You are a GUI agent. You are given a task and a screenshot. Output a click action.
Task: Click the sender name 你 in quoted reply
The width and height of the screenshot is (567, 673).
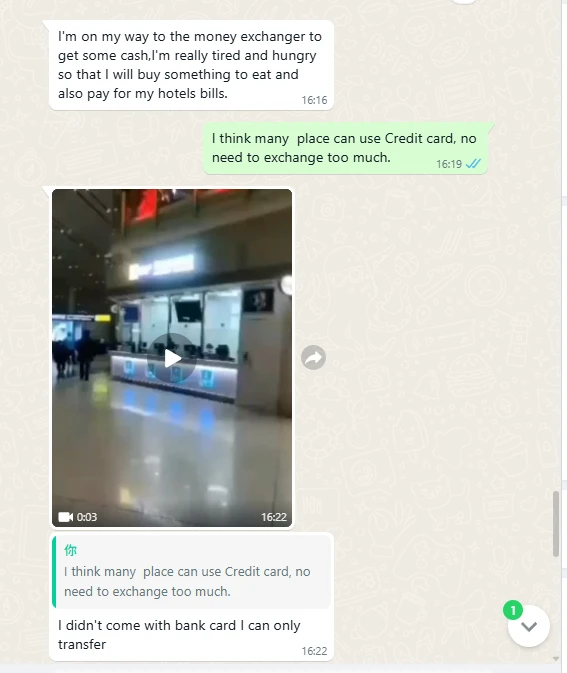[70, 550]
